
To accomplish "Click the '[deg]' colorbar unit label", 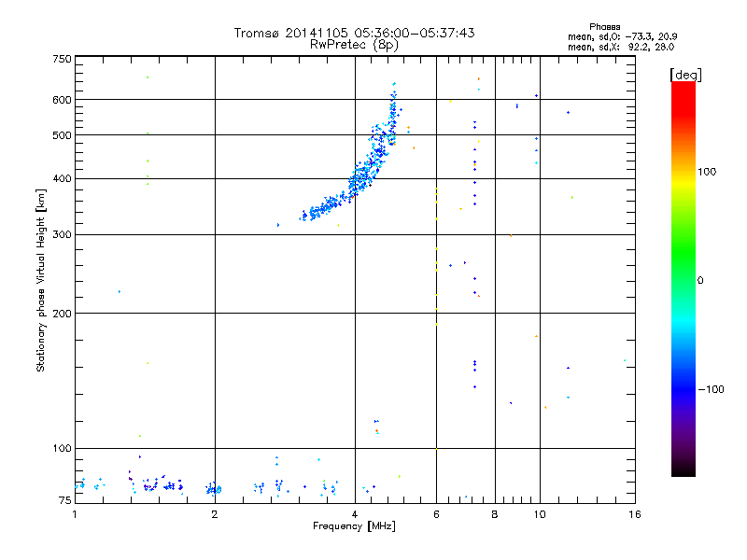I will (x=685, y=75).
